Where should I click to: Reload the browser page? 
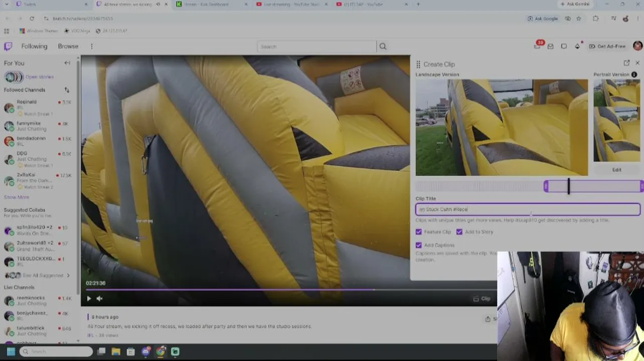pyautogui.click(x=32, y=19)
